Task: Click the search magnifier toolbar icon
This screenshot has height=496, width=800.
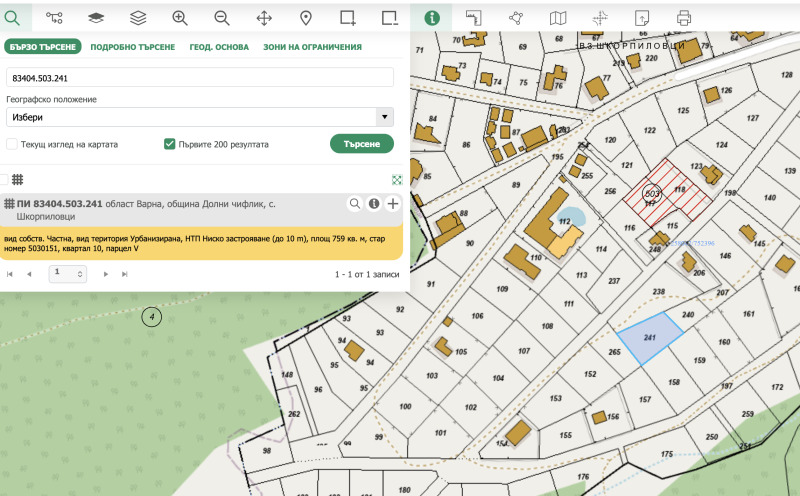Action: click(x=14, y=17)
